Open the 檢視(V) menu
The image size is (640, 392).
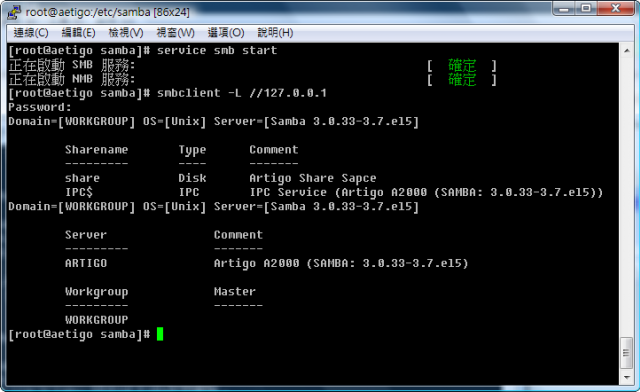126,33
